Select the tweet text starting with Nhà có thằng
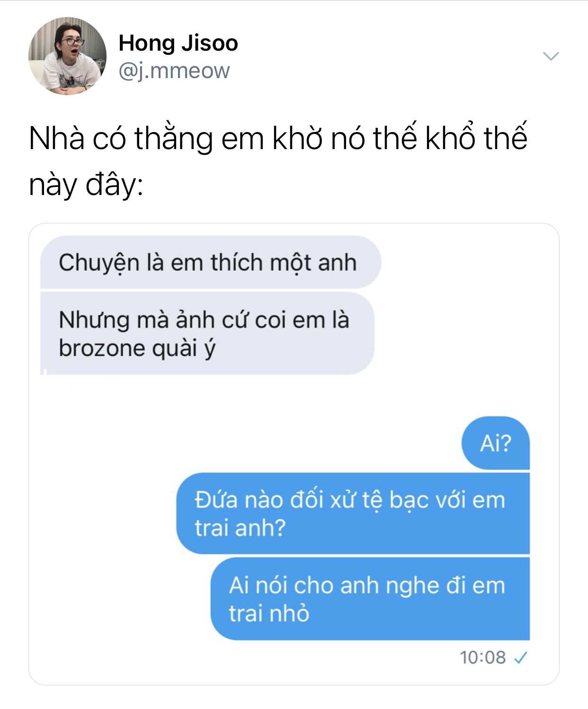Viewport: 588px width, 709px height. [278, 161]
